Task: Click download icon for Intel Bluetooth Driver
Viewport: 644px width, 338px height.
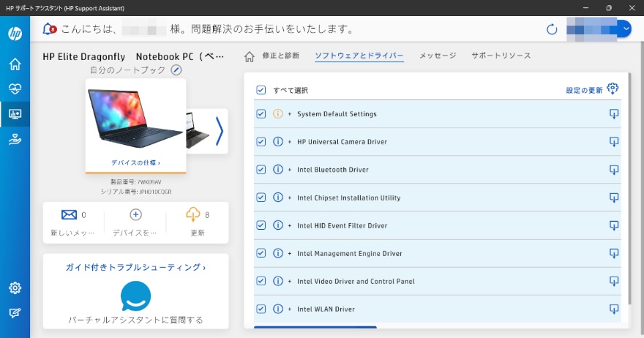Action: (x=613, y=170)
